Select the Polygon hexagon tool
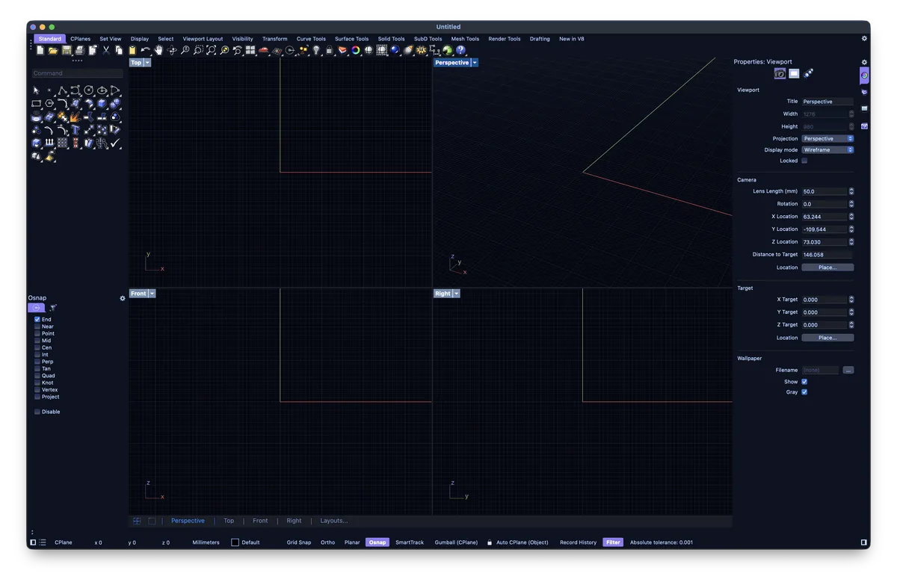 click(x=49, y=103)
